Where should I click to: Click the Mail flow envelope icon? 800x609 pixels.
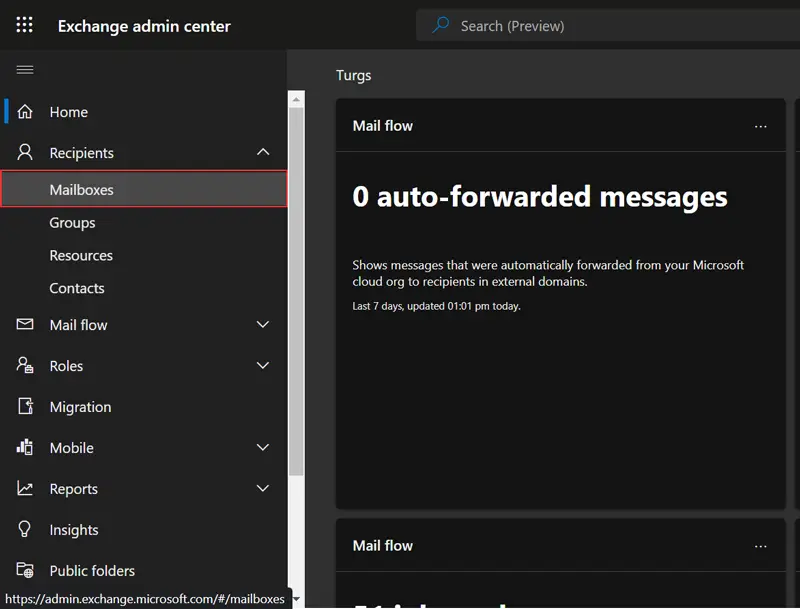(x=25, y=325)
